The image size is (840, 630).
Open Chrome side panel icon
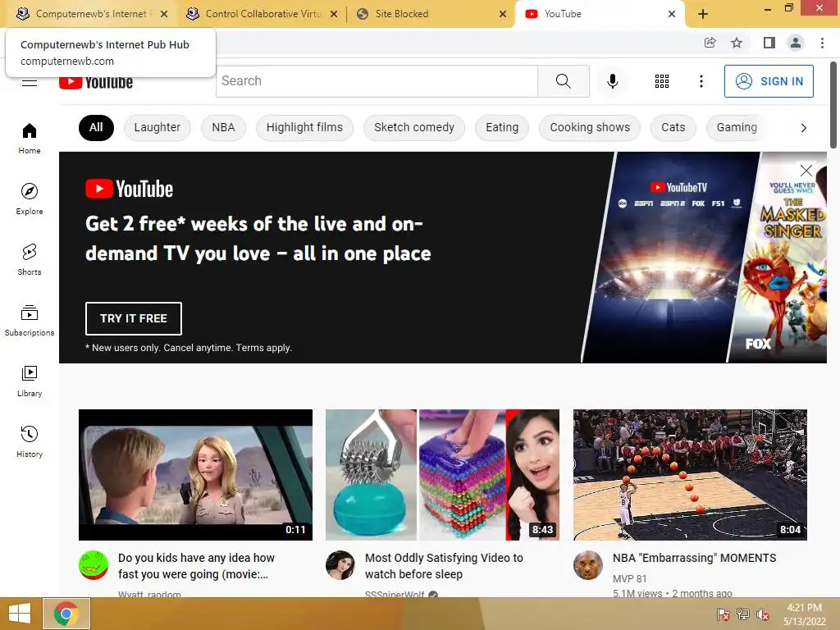(769, 43)
